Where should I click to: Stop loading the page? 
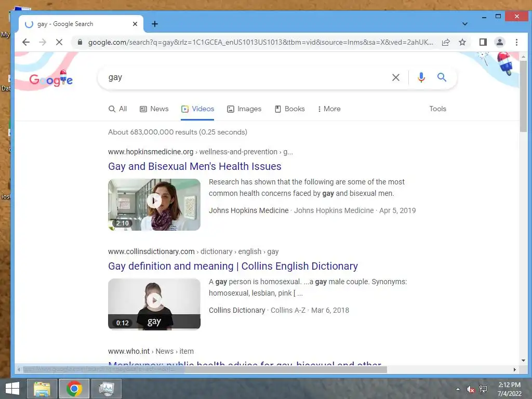(x=59, y=42)
